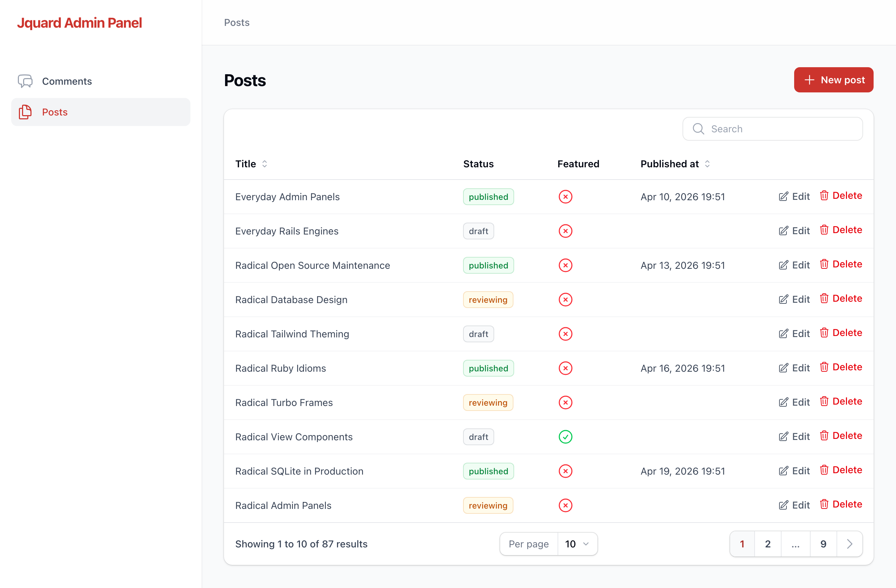Click featured X icon for Radical Database Design
Image resolution: width=896 pixels, height=588 pixels.
pos(566,299)
